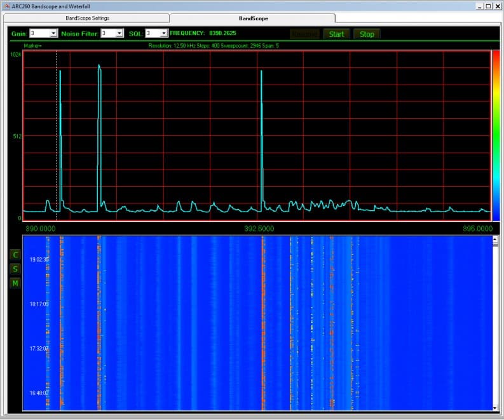Click the FREQUENCY value 0390.2625

tap(222, 33)
